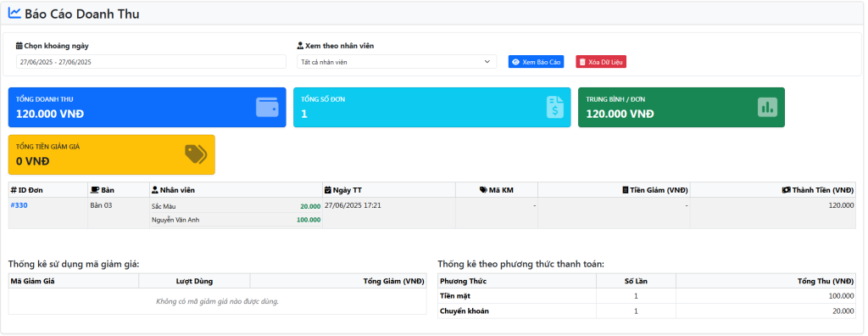
Task: Click the bar chart icon on Trung Bình card
Action: [x=767, y=107]
